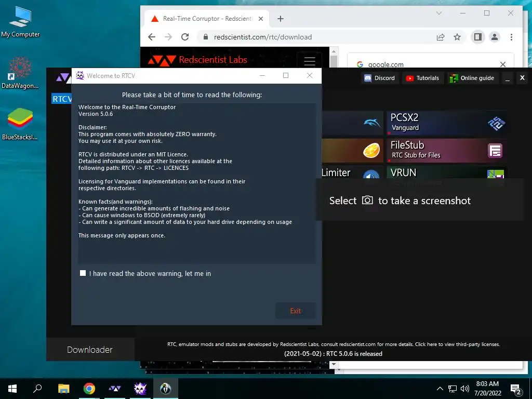Bookmark this page with the star icon
532x399 pixels.
click(457, 37)
